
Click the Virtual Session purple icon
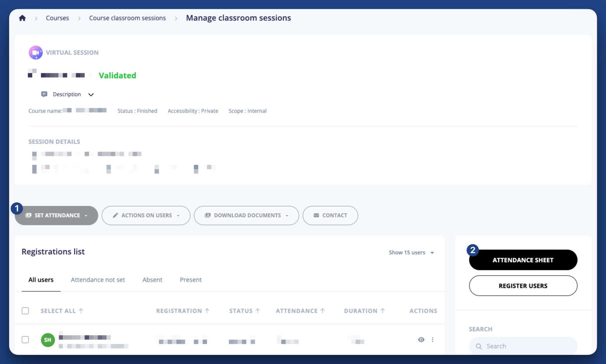click(35, 52)
